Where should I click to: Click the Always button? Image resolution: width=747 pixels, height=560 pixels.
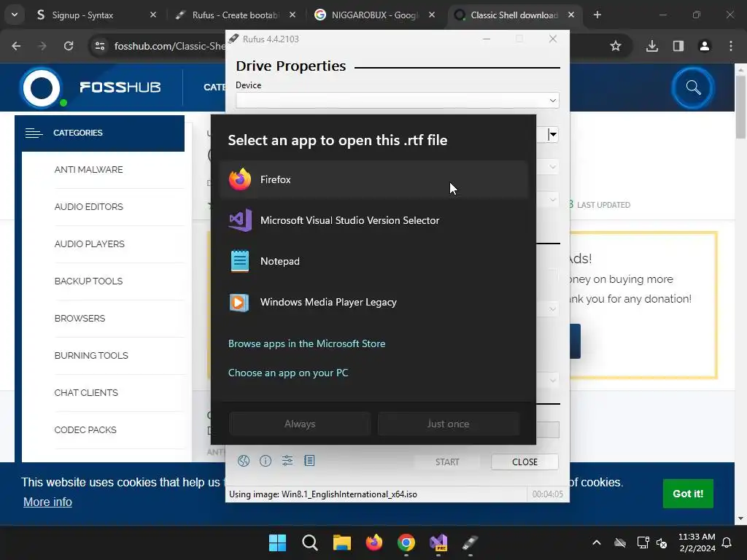(x=300, y=424)
